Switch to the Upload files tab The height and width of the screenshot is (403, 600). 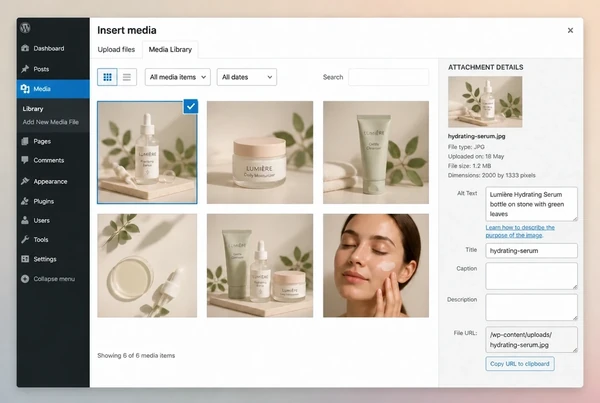tap(116, 49)
